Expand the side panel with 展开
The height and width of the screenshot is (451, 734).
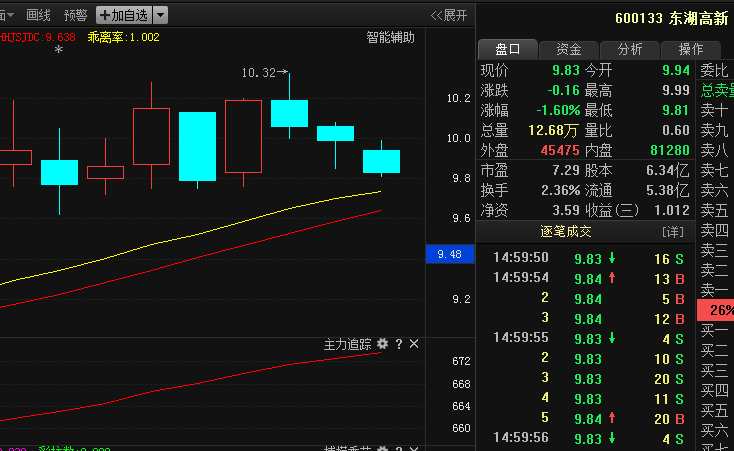[448, 15]
